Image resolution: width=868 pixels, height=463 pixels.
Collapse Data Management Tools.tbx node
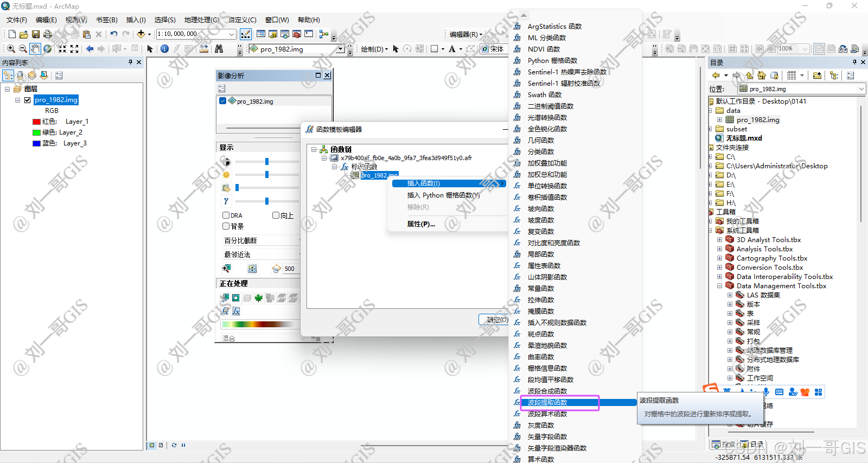pos(719,286)
